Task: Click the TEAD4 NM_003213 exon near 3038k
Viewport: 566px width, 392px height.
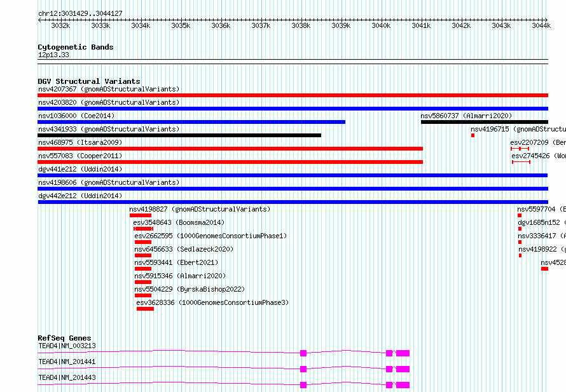Action: [303, 353]
